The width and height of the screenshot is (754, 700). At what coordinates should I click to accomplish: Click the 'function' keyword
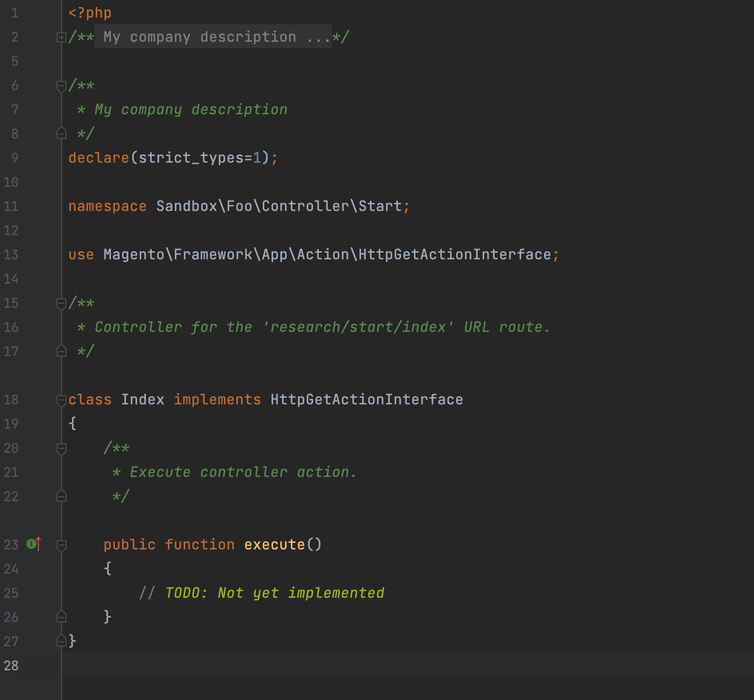[x=200, y=545]
